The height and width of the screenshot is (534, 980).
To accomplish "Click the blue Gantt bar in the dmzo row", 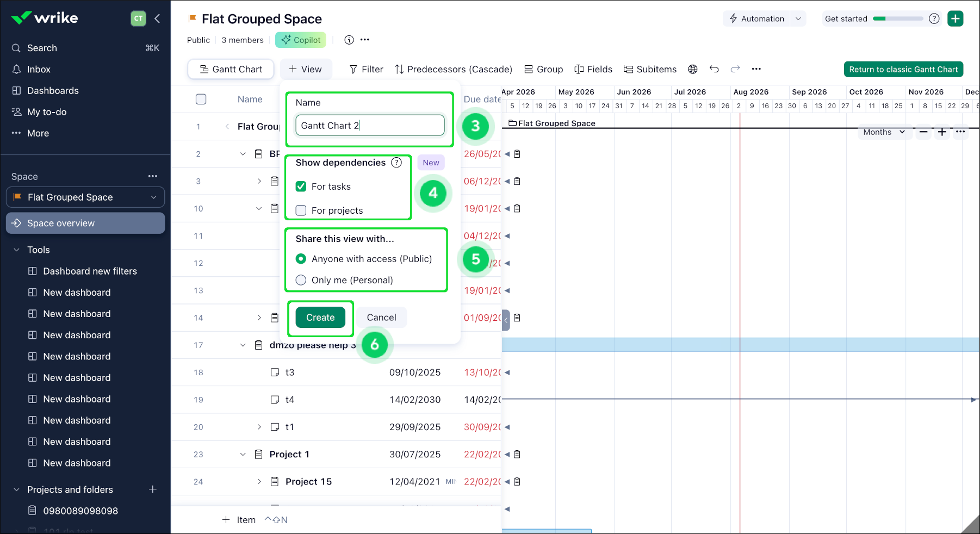I will click(740, 345).
